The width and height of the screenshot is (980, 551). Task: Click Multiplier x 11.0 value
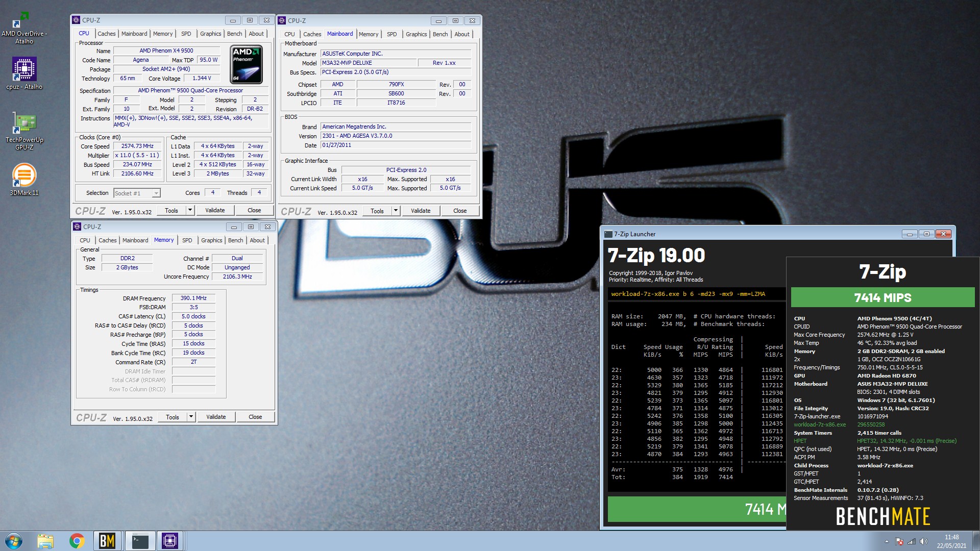coord(137,155)
